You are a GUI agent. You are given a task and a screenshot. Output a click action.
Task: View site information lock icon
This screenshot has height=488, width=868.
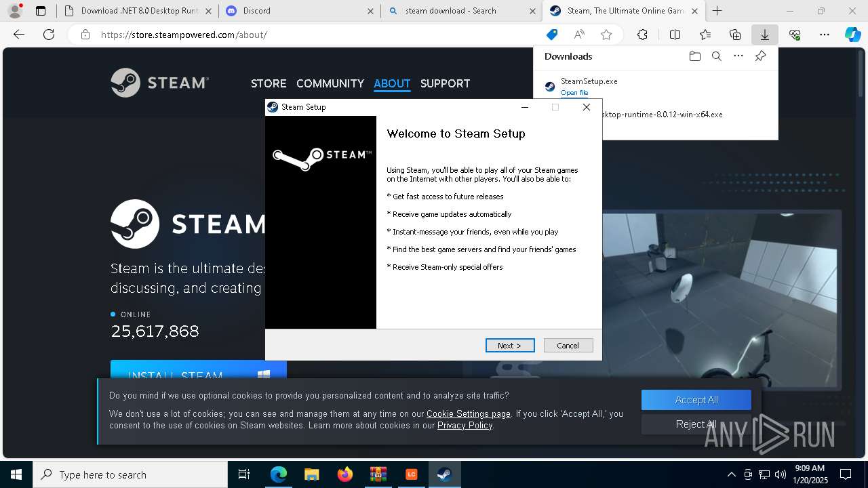point(85,35)
